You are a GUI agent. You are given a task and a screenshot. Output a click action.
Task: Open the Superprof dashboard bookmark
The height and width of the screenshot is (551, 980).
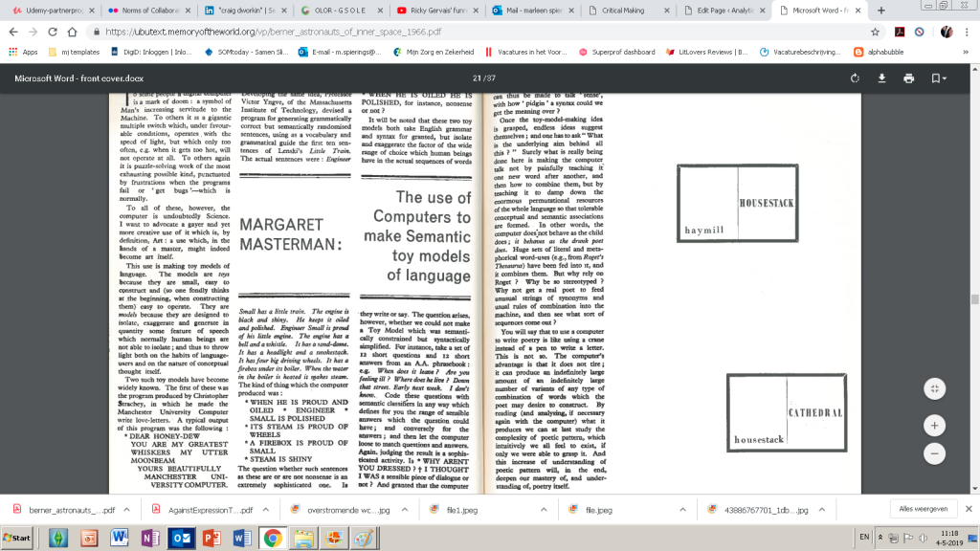617,52
